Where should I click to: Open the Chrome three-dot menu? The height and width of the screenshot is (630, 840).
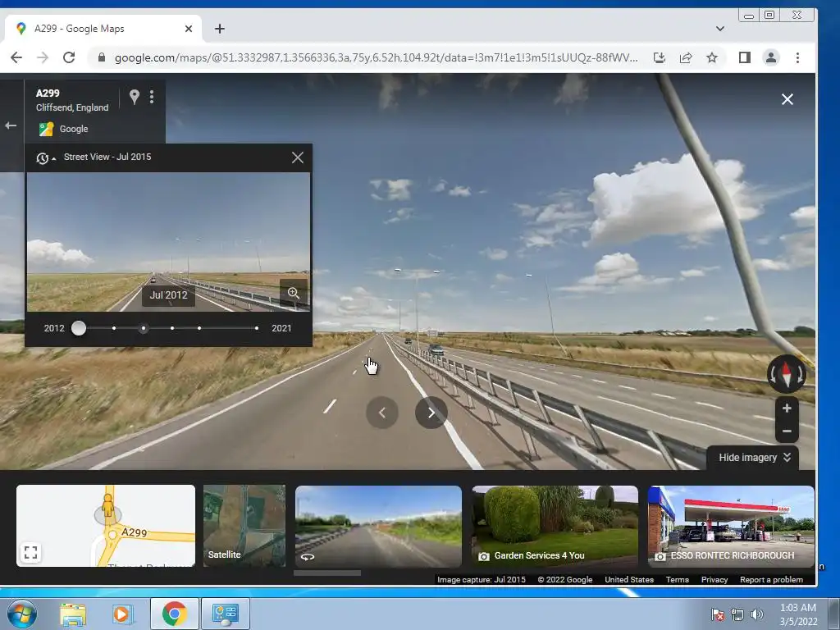tap(797, 57)
